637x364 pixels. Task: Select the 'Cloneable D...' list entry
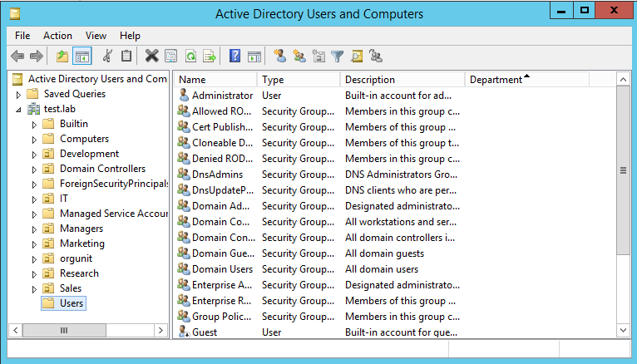pos(222,143)
